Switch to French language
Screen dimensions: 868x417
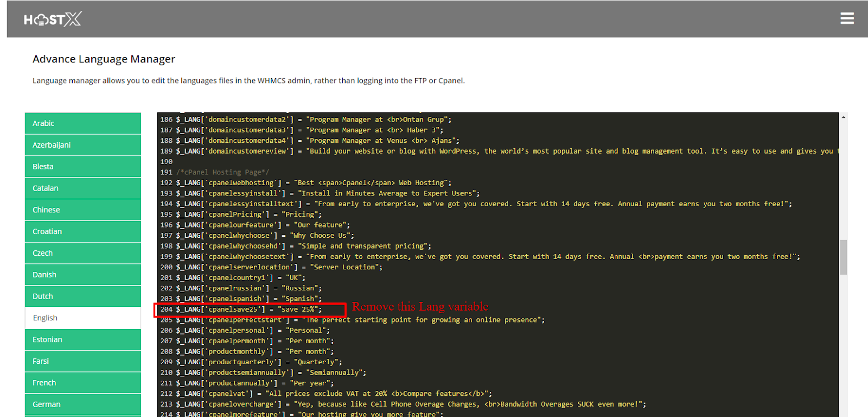tap(83, 383)
